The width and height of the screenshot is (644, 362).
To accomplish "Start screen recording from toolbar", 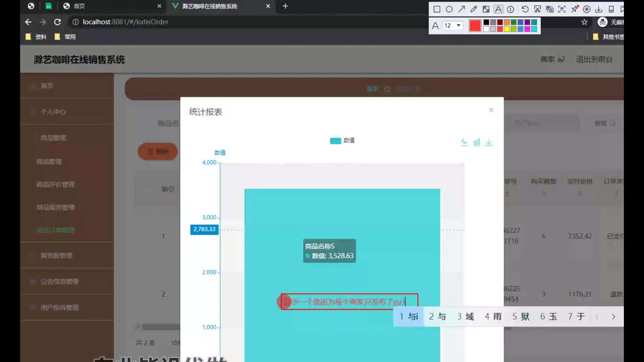I will [587, 9].
